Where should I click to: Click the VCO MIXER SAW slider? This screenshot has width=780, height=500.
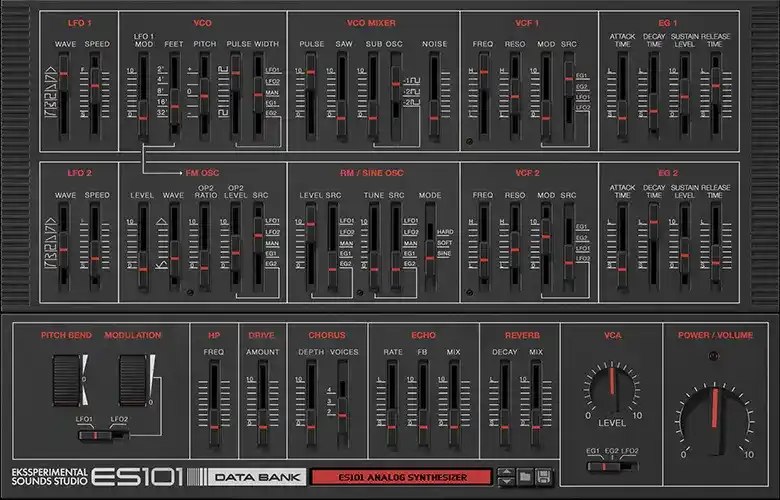pyautogui.click(x=342, y=96)
